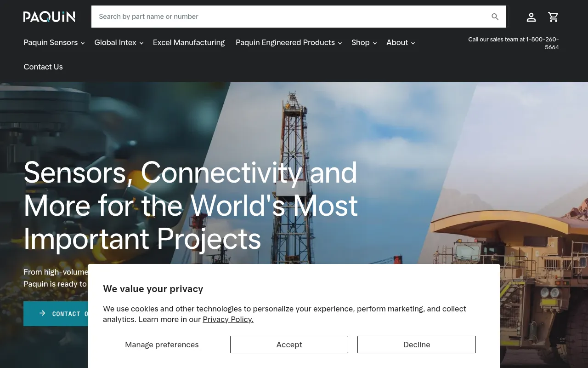Click the search magnifier icon
The image size is (588, 368).
click(495, 17)
